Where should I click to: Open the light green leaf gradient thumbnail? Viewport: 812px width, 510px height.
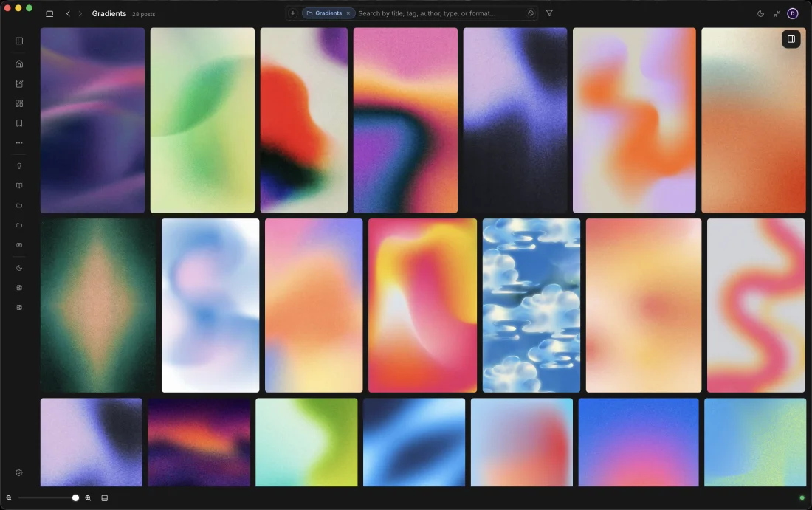(x=202, y=120)
